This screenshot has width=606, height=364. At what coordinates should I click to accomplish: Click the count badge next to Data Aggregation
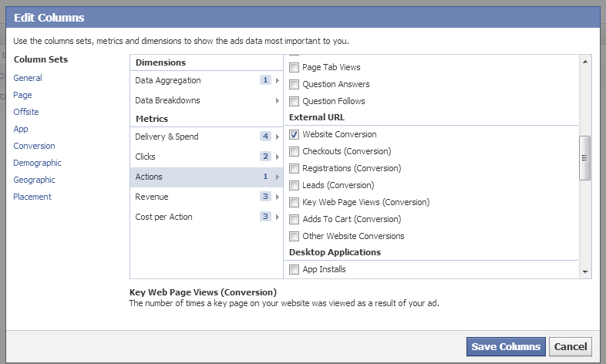point(265,80)
